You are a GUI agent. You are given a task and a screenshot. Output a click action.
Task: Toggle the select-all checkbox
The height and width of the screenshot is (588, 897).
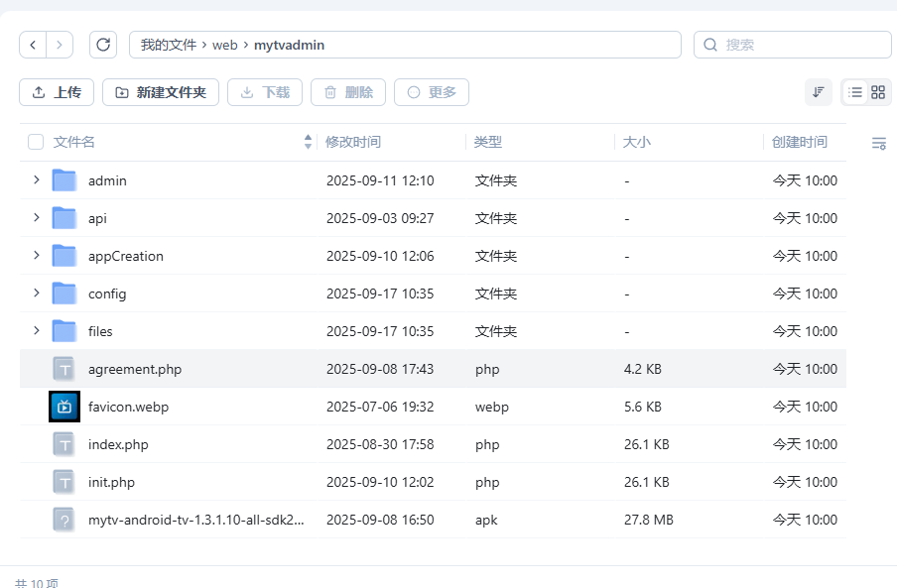[x=36, y=143]
